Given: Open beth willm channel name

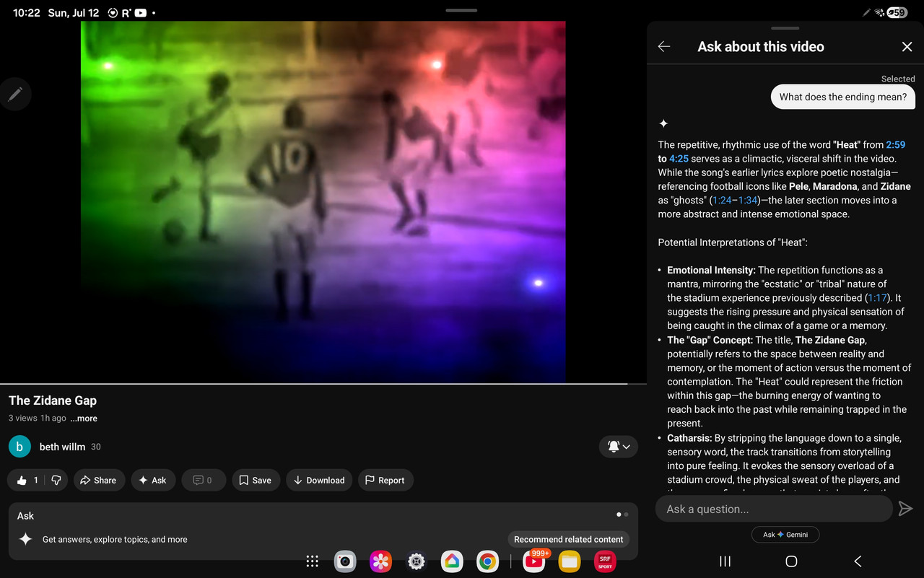Looking at the screenshot, I should click(62, 447).
